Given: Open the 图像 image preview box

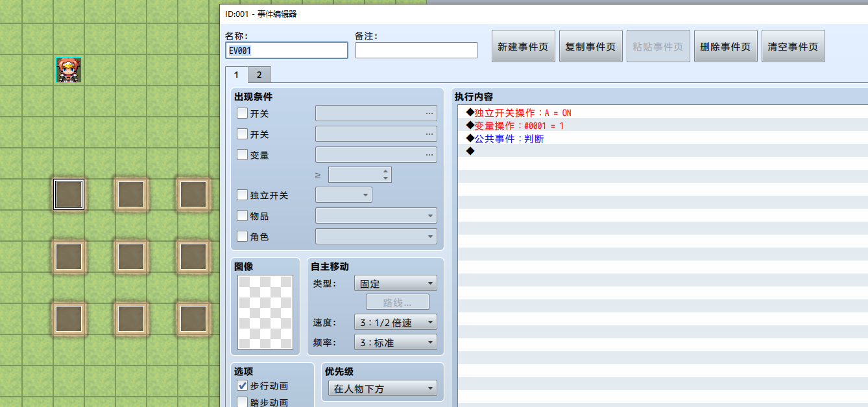Looking at the screenshot, I should click(265, 312).
